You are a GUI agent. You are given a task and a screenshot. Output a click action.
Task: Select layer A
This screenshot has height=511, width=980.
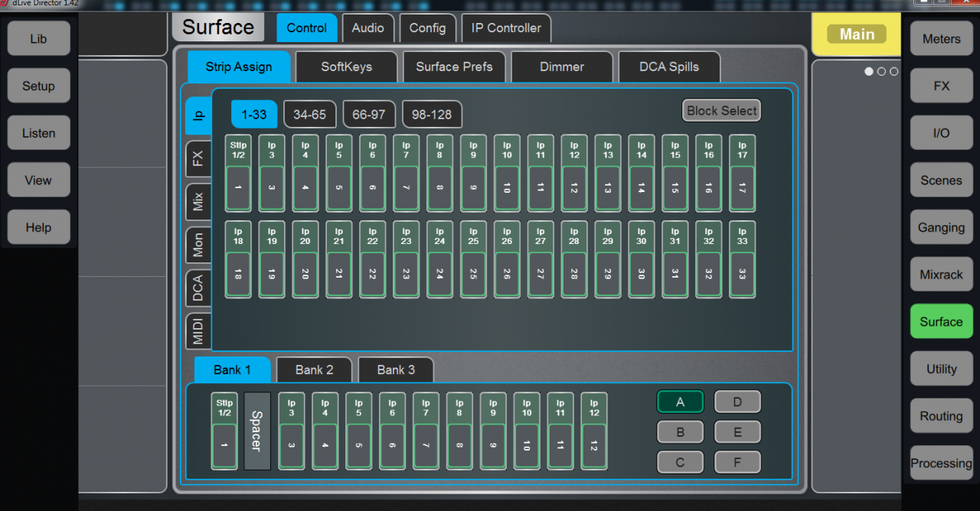pos(680,402)
